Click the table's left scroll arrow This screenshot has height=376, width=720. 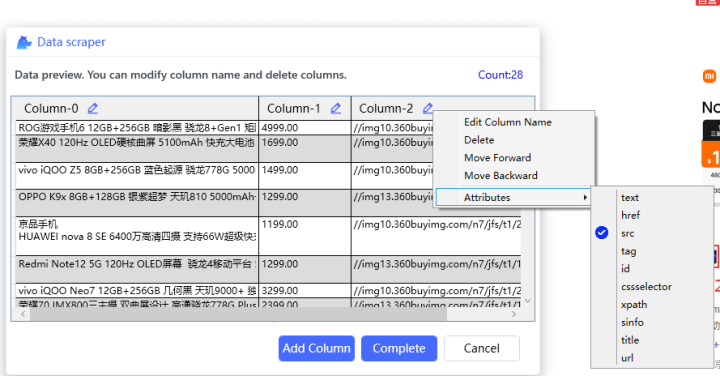click(23, 314)
